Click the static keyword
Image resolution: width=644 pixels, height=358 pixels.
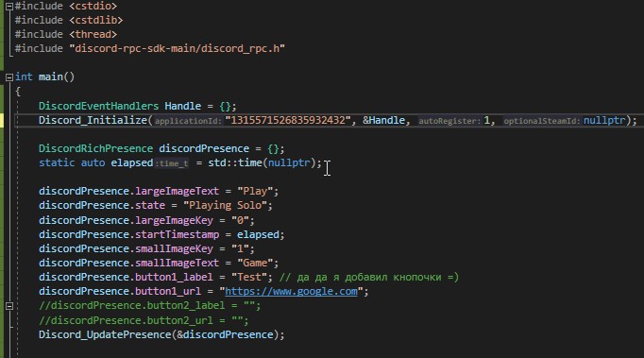[57, 162]
